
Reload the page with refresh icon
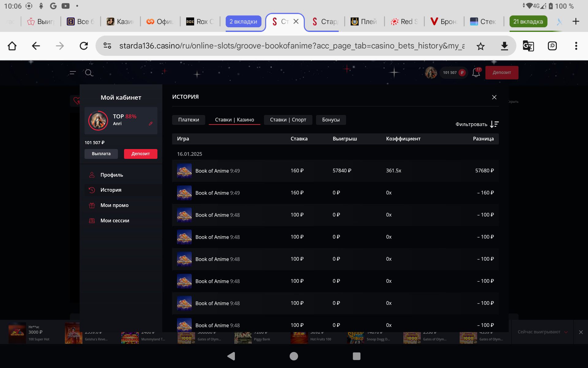click(84, 46)
